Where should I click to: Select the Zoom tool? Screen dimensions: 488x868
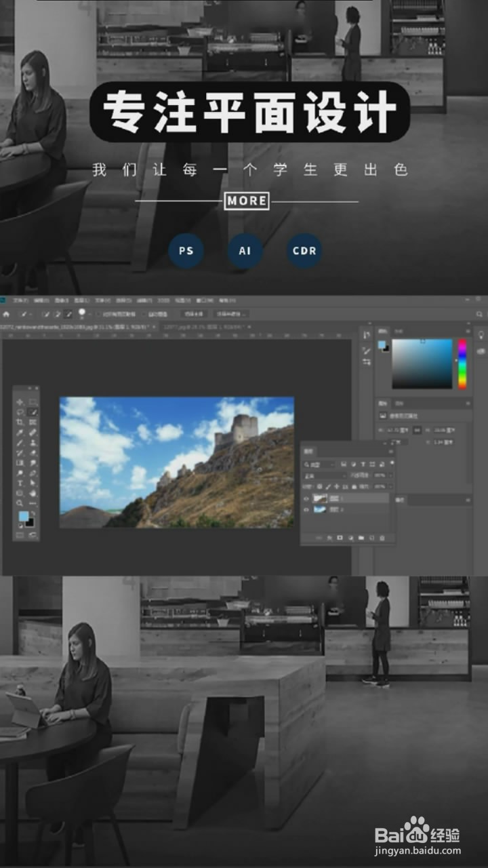point(20,503)
